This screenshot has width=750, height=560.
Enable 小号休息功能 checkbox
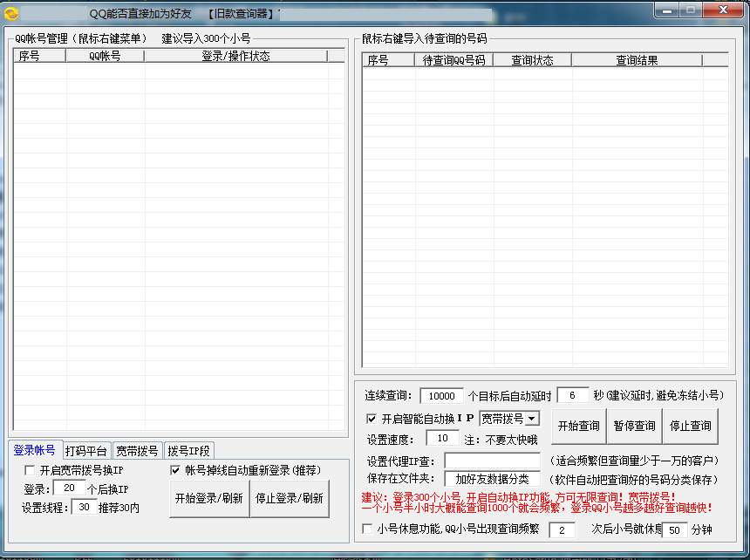click(367, 529)
